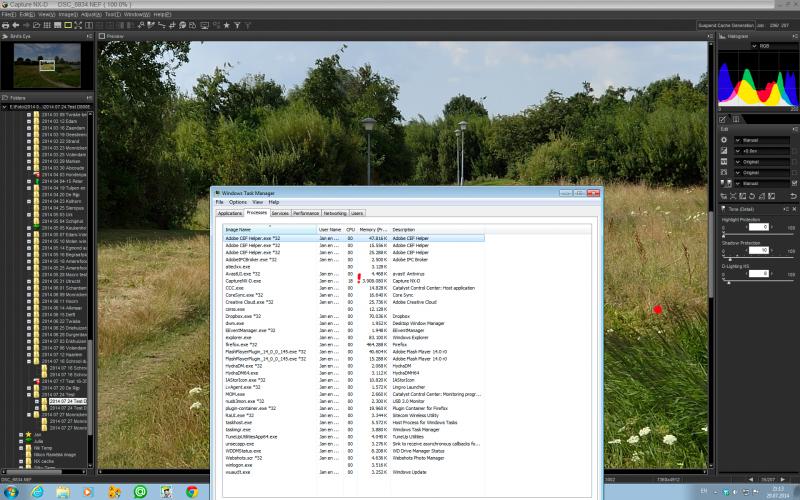Select the CaptureNX-D.exe process row

click(x=354, y=281)
